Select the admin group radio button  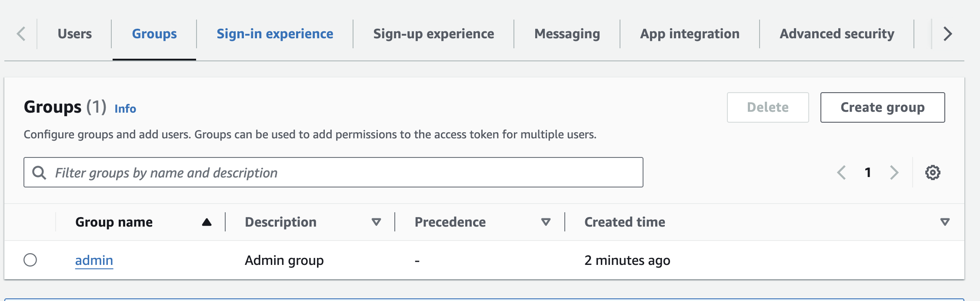30,260
